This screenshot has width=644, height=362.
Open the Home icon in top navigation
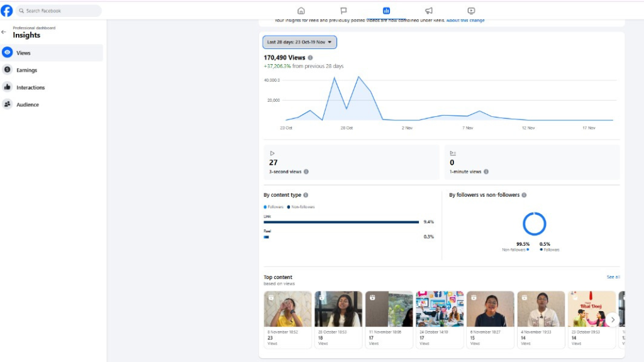pyautogui.click(x=301, y=11)
